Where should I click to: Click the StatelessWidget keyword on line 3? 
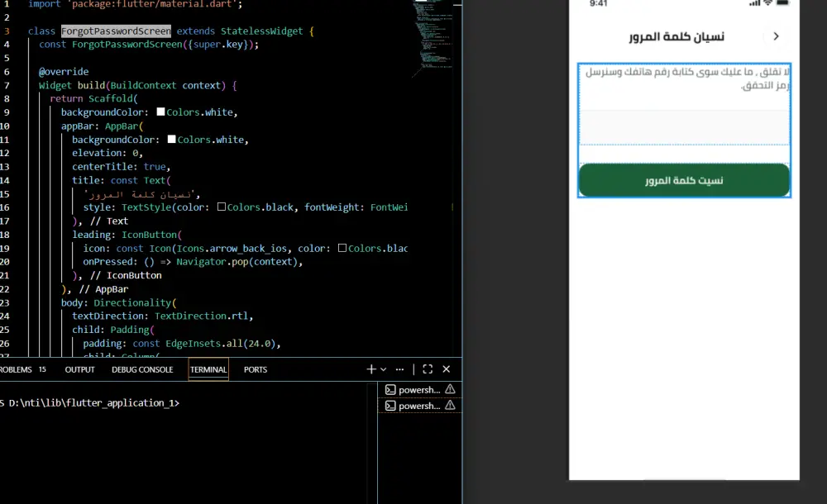pyautogui.click(x=261, y=31)
